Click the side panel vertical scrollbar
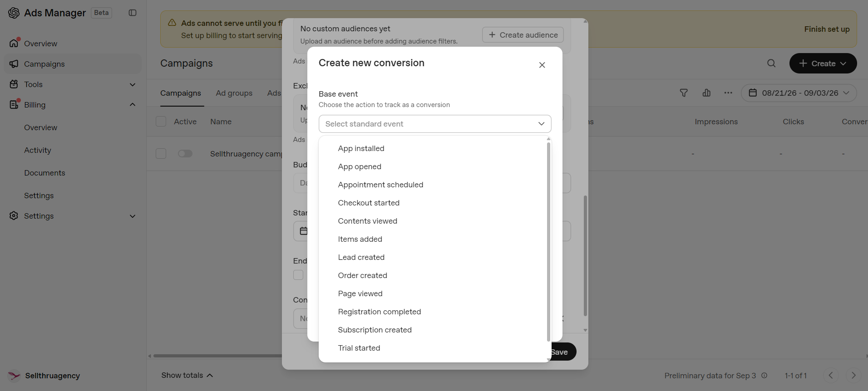868x391 pixels. tap(585, 256)
